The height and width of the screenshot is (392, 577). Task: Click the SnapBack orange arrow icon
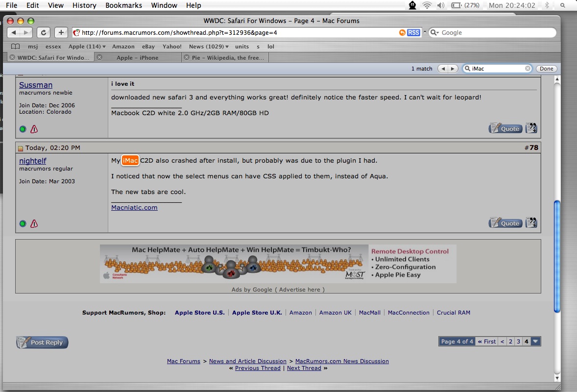[x=402, y=32]
